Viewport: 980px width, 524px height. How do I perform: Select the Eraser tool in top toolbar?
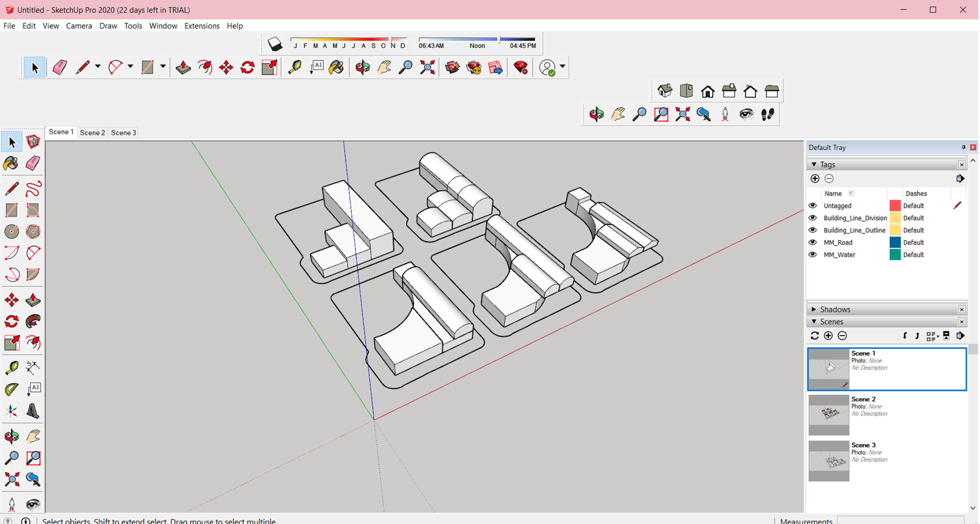click(x=60, y=67)
